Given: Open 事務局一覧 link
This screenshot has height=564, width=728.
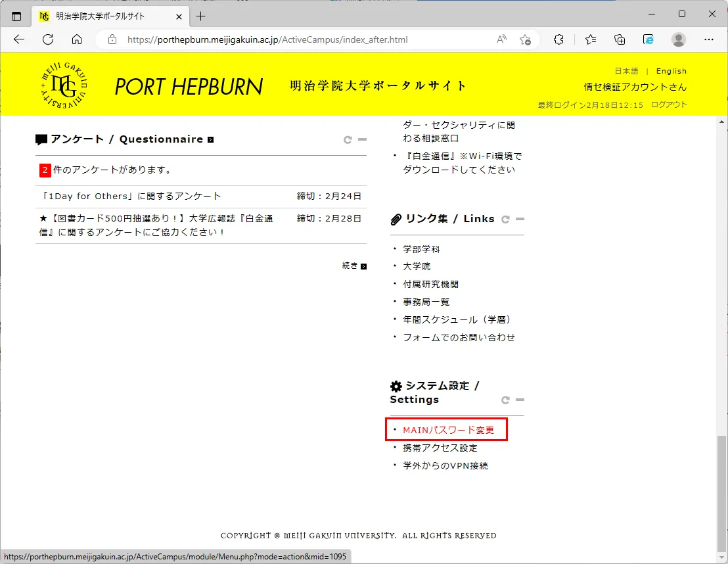Looking at the screenshot, I should point(426,302).
